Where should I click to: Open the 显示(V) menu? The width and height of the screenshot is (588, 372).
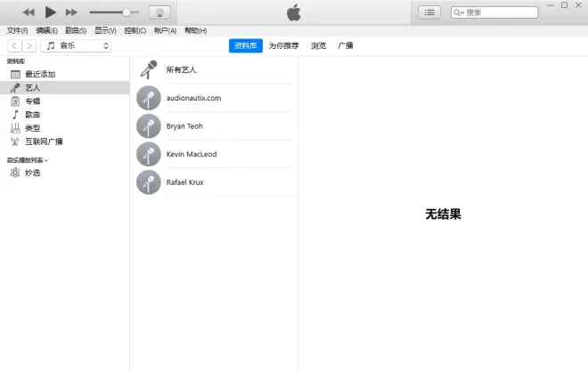(x=105, y=30)
